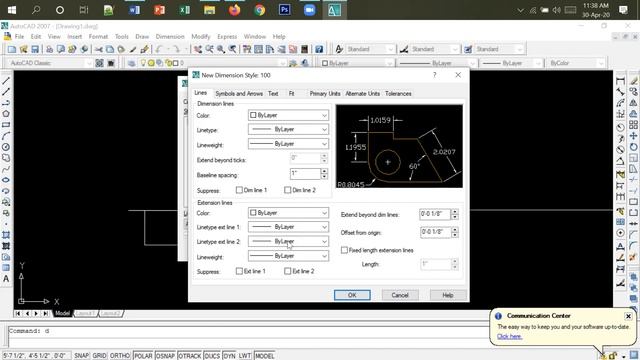Screen dimensions: 640x360
Task: Check Suppress Dim line 2
Action: pos(287,190)
